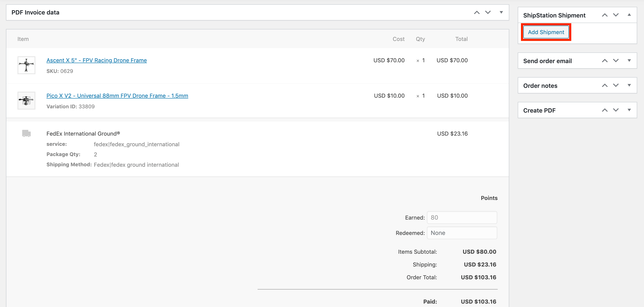Viewport: 644px width, 307px height.
Task: Move PDF Invoice data panel down
Action: [x=488, y=12]
